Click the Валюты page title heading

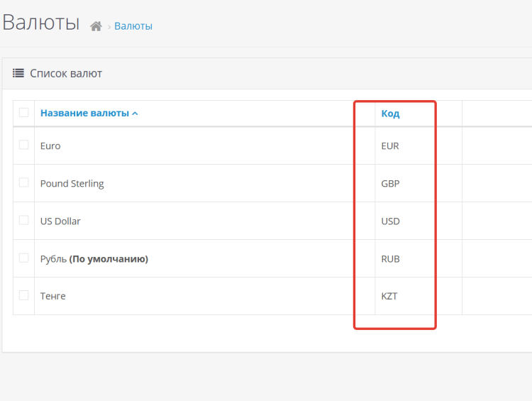[40, 22]
